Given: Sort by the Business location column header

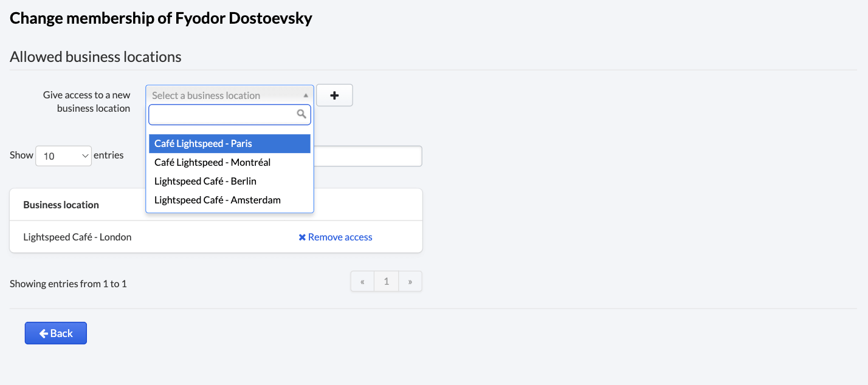Looking at the screenshot, I should pos(61,205).
